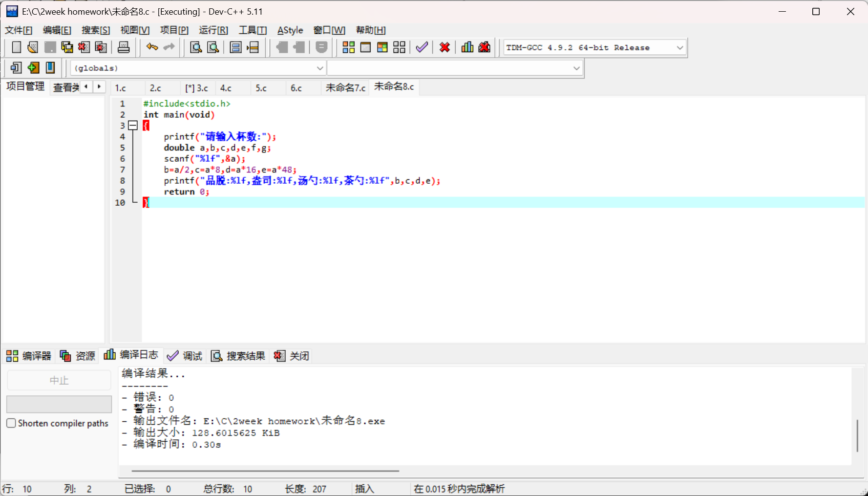Open the 帮助[H] menu
868x496 pixels.
(371, 30)
